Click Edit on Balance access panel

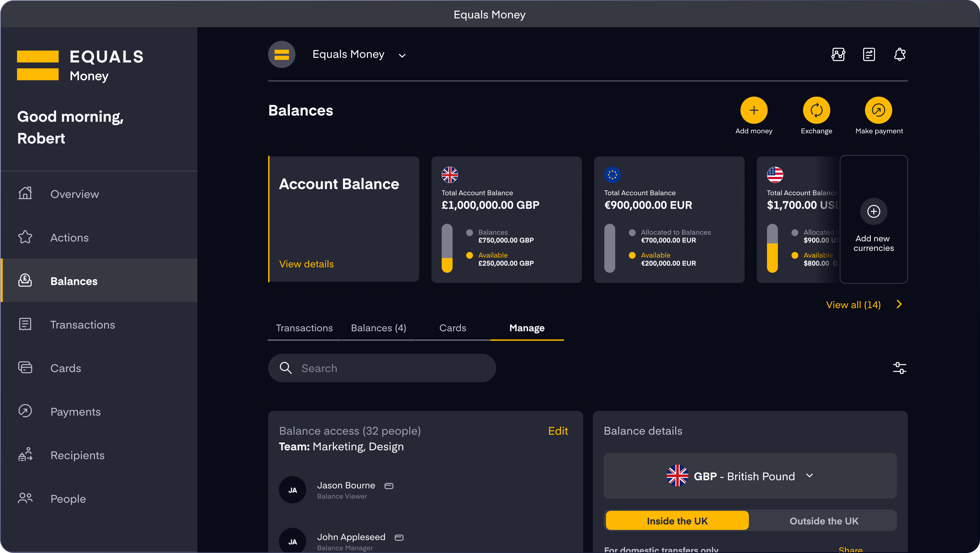click(x=558, y=431)
